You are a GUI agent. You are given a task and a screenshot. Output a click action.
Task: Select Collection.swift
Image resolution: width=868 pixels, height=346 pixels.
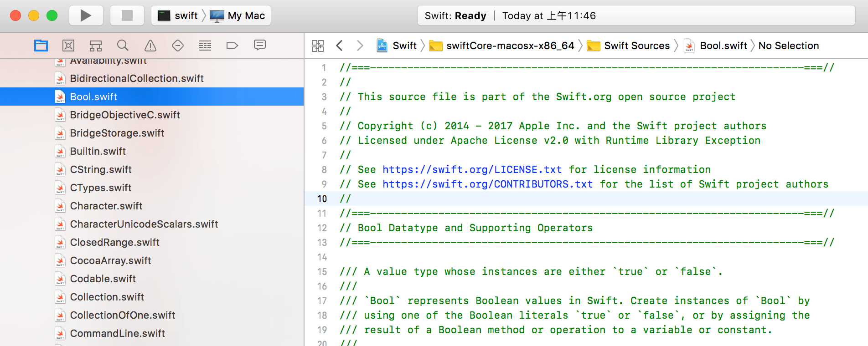coord(152,297)
